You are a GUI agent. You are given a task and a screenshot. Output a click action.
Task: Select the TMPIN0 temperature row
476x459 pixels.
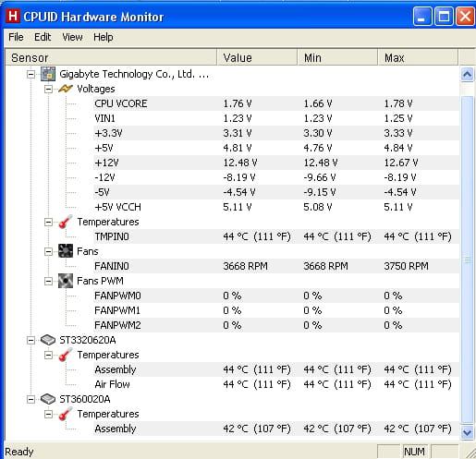pos(276,236)
